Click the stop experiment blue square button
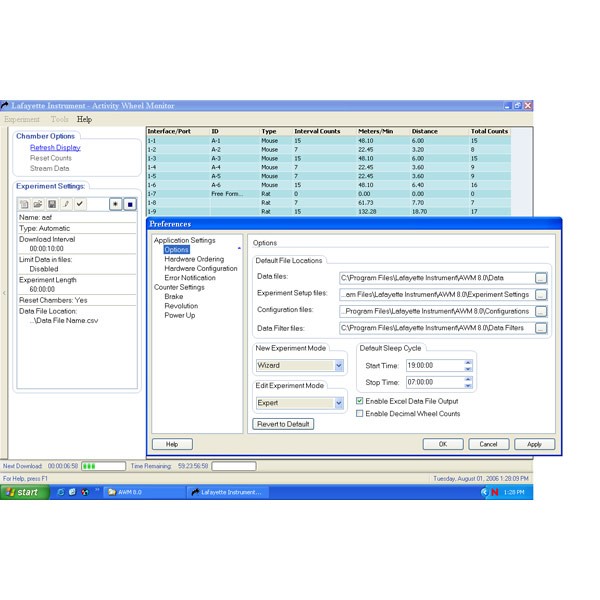The height and width of the screenshot is (600, 600). coord(130,204)
